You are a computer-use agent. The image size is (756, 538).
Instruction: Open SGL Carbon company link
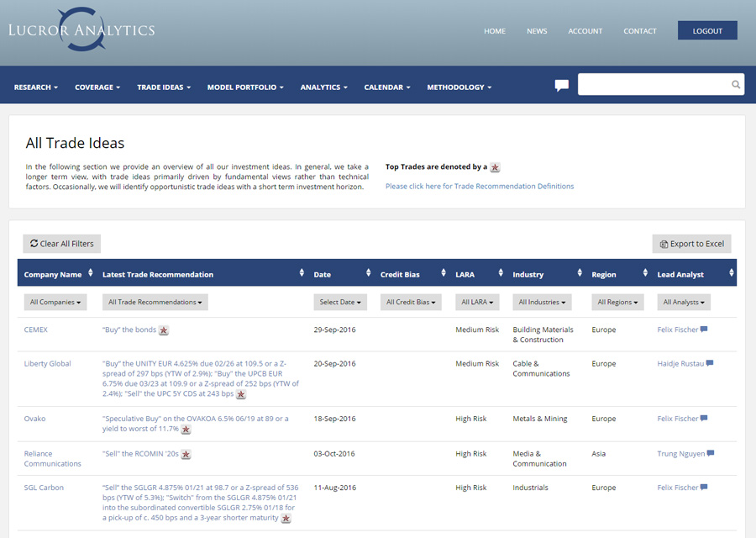[x=44, y=488]
